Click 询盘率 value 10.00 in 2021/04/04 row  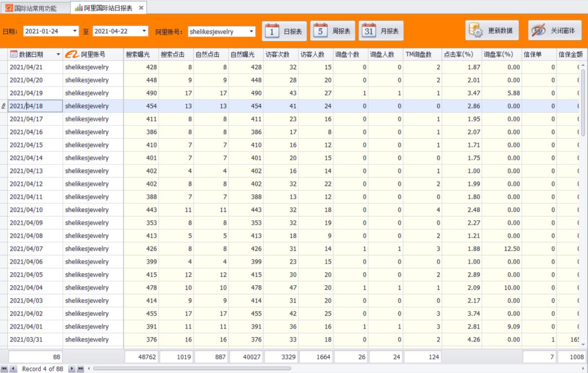501,288
